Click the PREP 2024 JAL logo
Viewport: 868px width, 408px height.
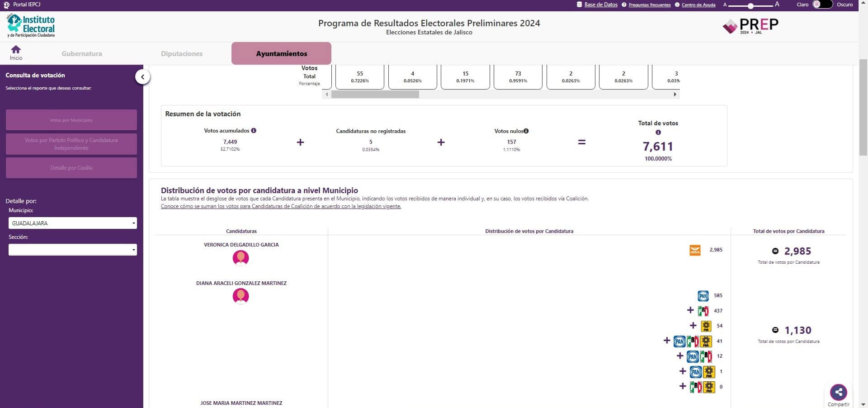tap(750, 26)
